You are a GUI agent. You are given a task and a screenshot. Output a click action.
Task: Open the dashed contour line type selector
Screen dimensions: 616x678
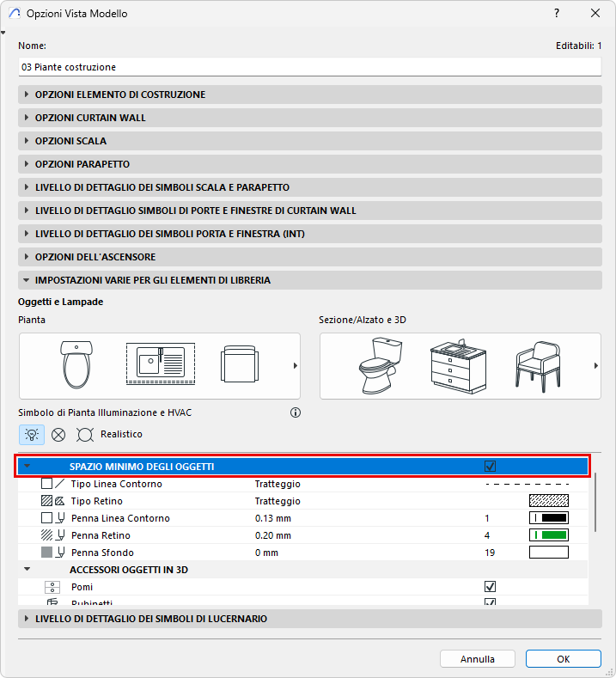(x=528, y=484)
